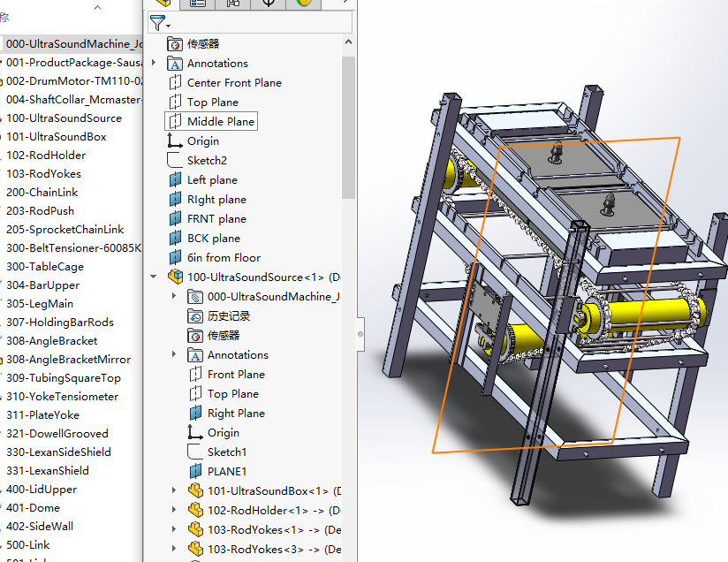Expand the 101-UltraSoundBox<1> component
This screenshot has width=728, height=562.
[x=174, y=490]
